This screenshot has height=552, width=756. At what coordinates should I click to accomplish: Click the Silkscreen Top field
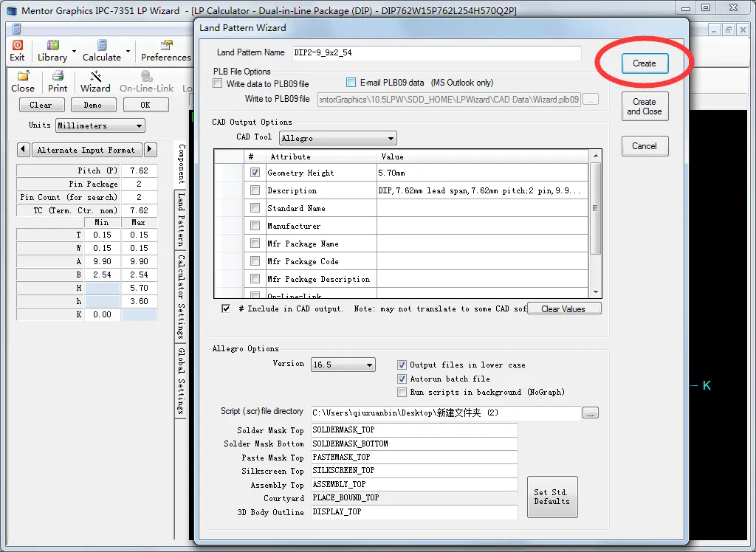click(414, 471)
